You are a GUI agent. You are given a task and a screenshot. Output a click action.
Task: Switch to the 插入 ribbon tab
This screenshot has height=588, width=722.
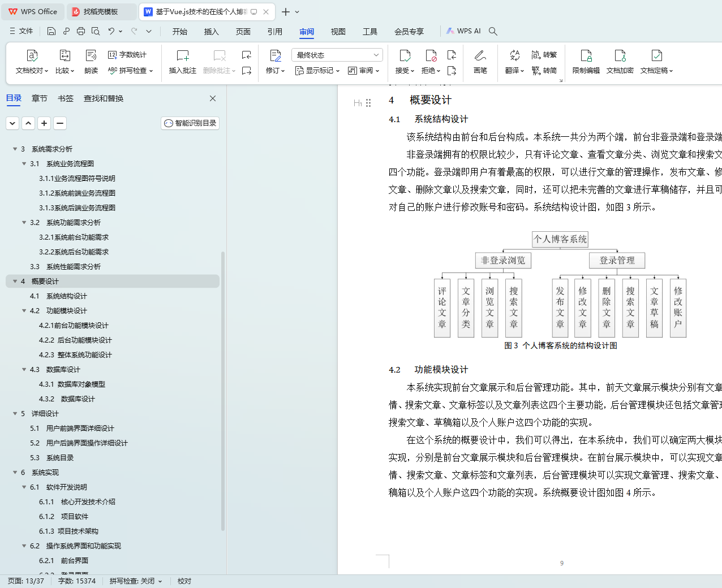212,32
